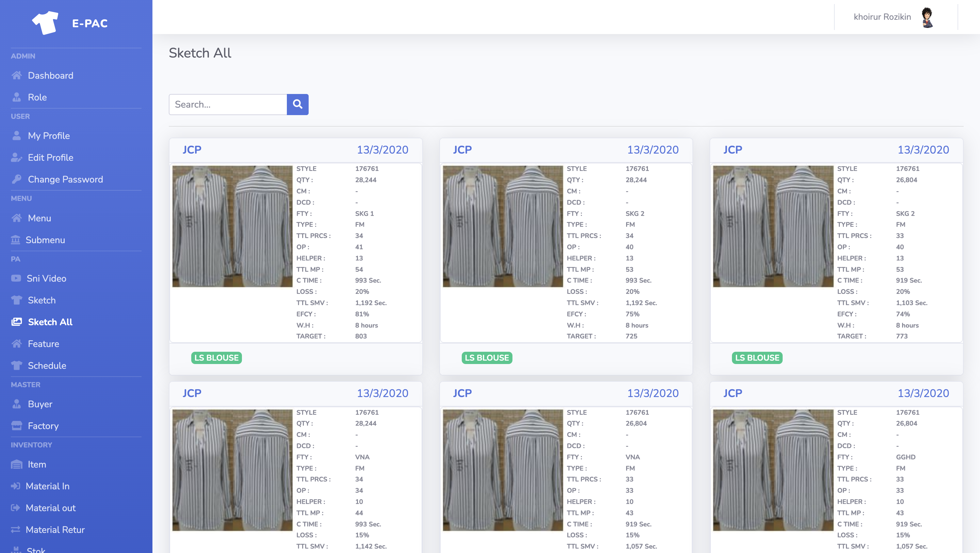
Task: Click JCP title on SKG 1 card
Action: 192,149
